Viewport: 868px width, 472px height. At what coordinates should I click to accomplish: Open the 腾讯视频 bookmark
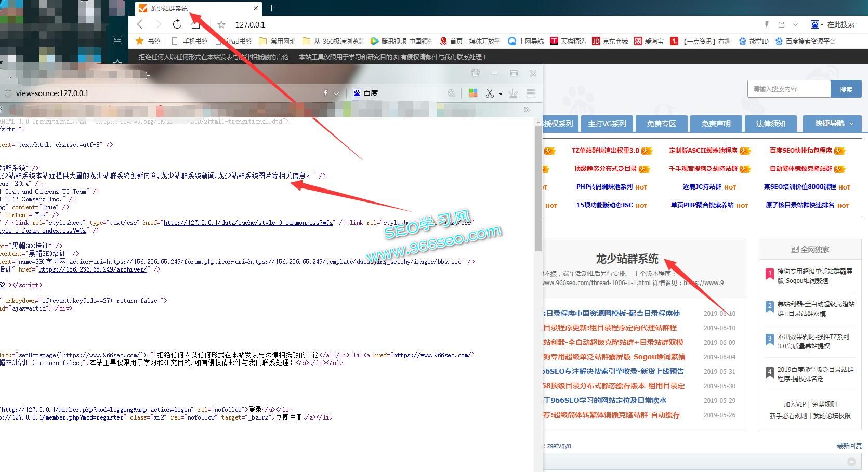(401, 41)
